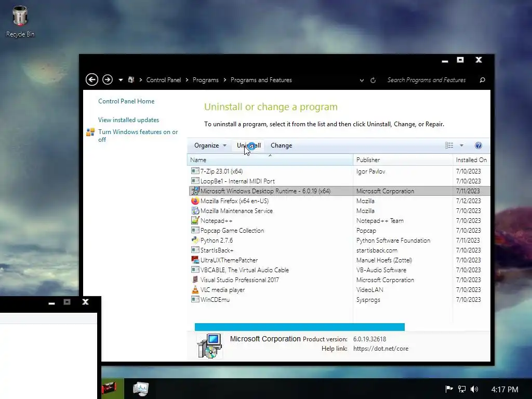Navigate to Programs breadcrumb
The width and height of the screenshot is (532, 399).
[x=206, y=80]
